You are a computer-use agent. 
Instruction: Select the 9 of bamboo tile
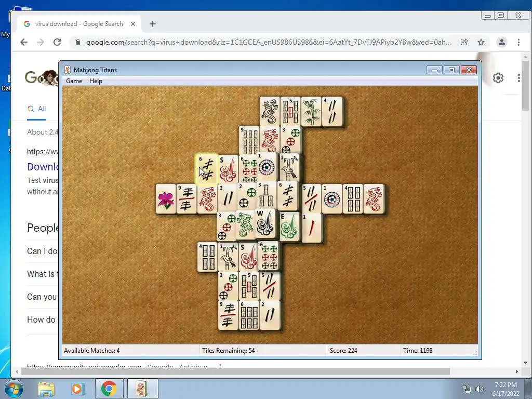249,140
